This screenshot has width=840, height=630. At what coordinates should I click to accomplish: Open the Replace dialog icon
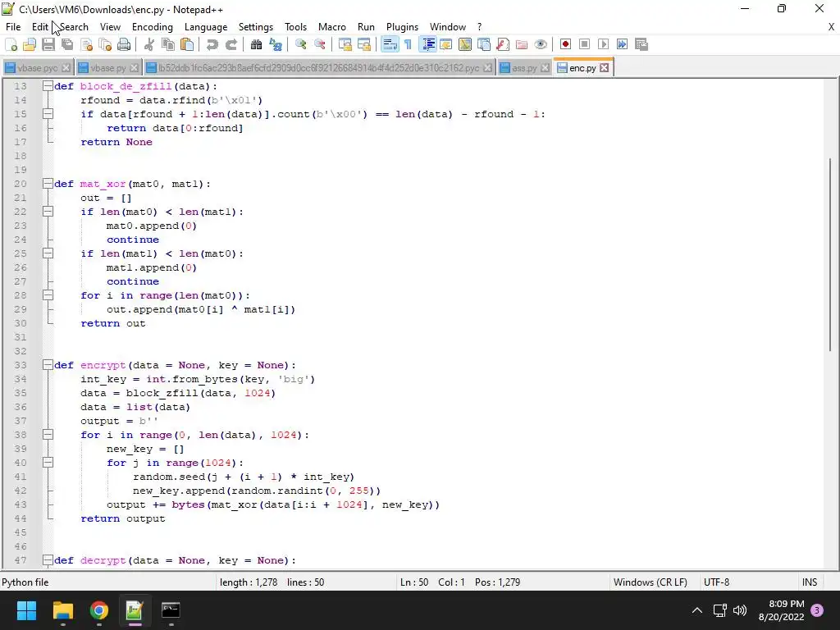[276, 44]
